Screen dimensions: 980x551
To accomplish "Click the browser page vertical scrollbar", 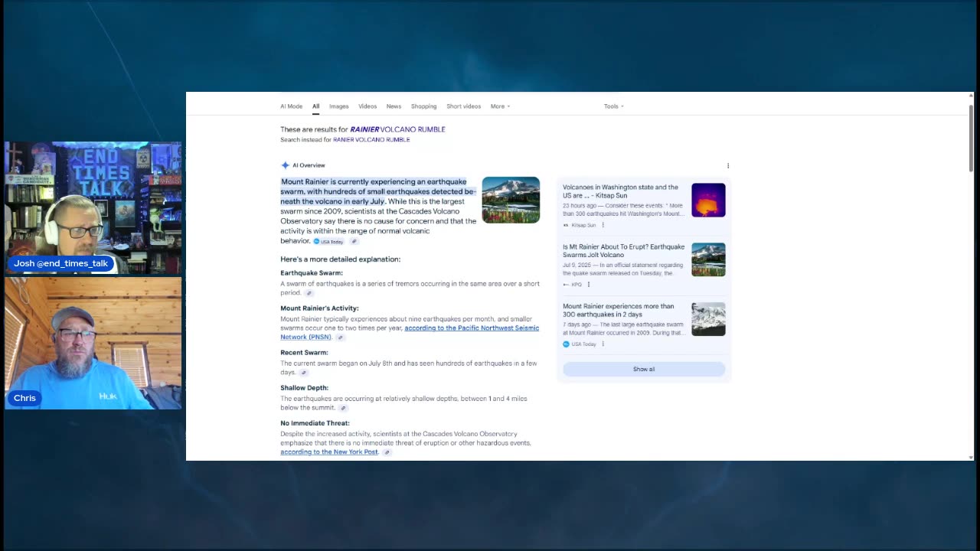I will [971, 138].
